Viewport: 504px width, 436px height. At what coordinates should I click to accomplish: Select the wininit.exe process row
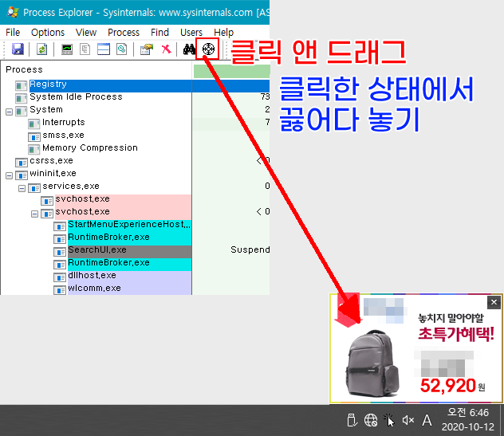pos(135,174)
